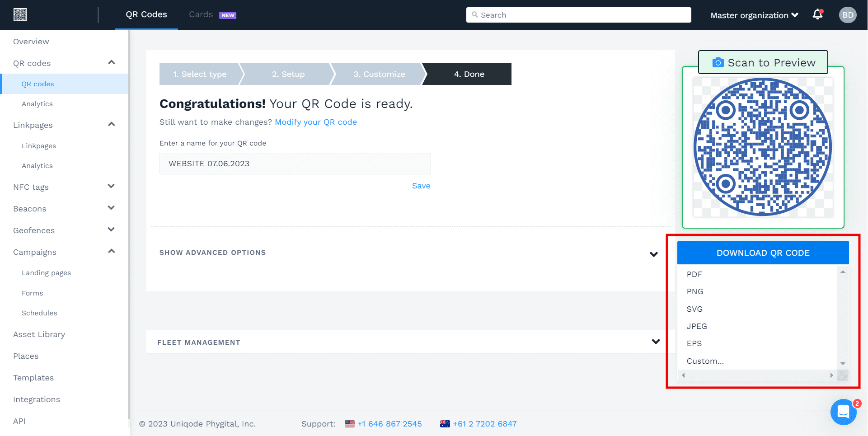
Task: Click the top Search field
Action: tap(578, 15)
